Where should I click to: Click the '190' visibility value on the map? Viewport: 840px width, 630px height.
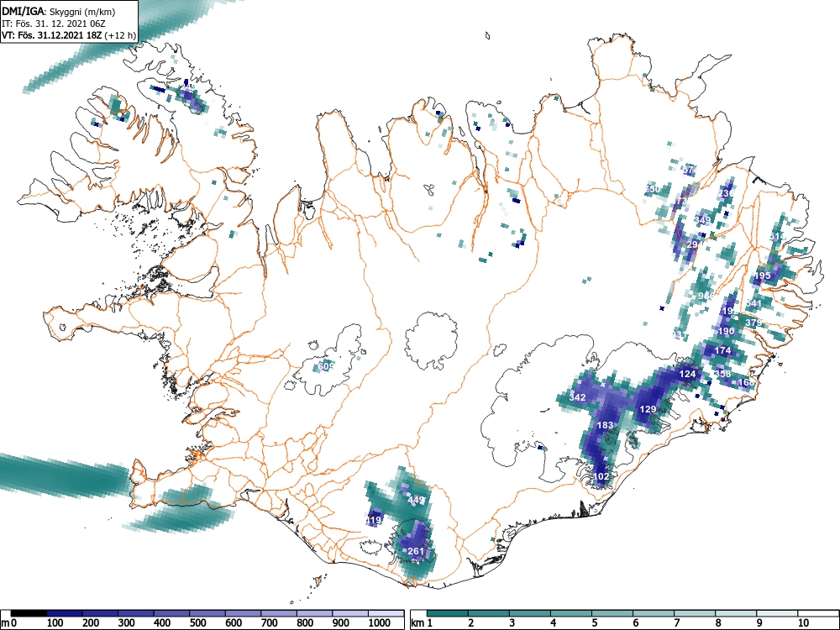(726, 331)
